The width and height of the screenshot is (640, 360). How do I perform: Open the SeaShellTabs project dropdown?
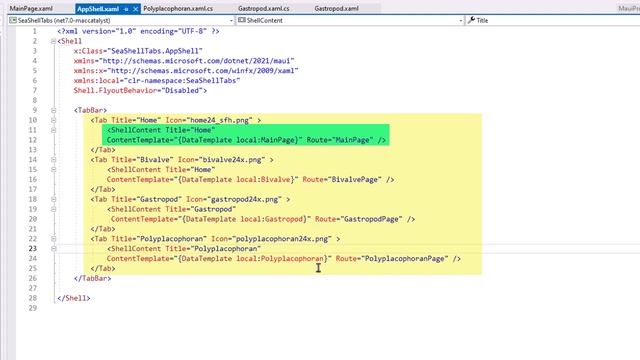(231, 20)
